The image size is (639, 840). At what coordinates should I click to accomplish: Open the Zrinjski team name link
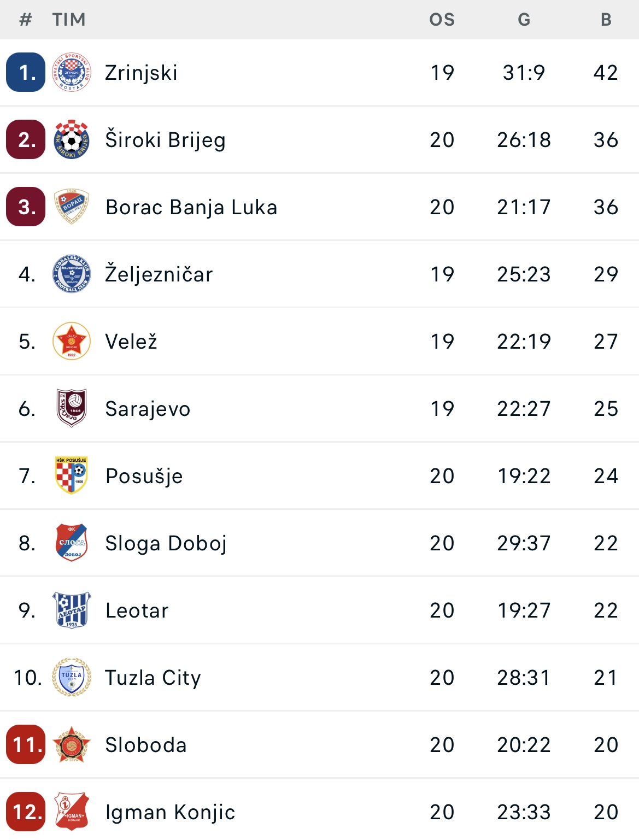click(x=142, y=73)
